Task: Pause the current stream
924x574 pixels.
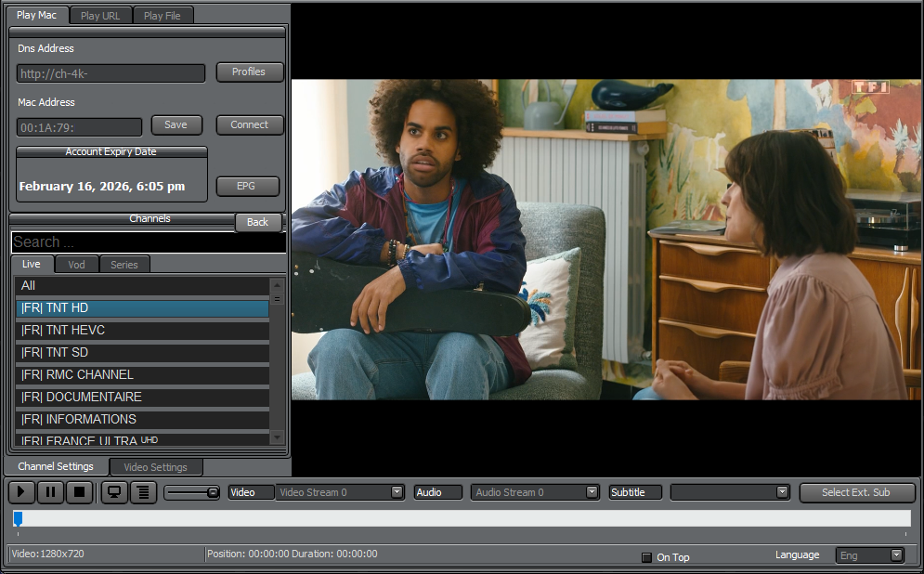Action: pyautogui.click(x=51, y=492)
